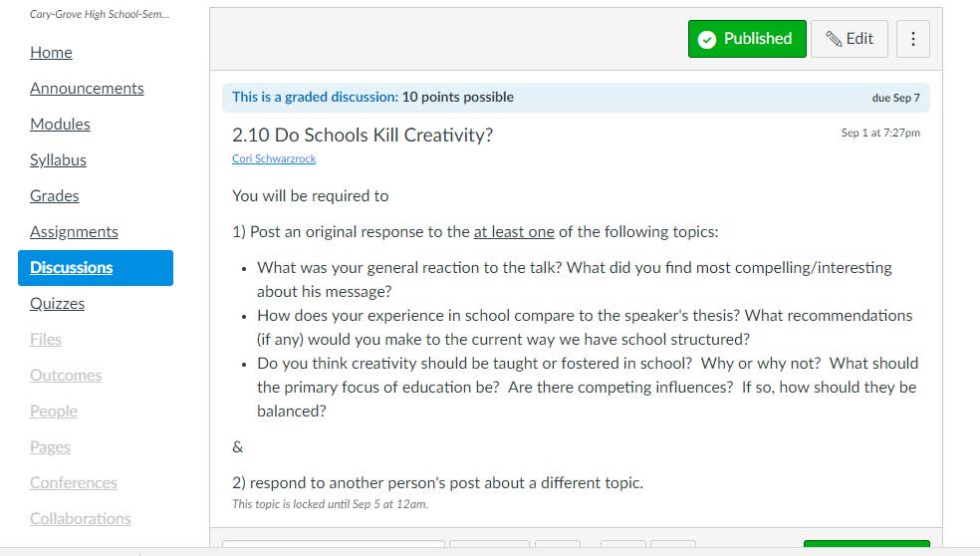Open the Collaborations page

[x=81, y=519]
